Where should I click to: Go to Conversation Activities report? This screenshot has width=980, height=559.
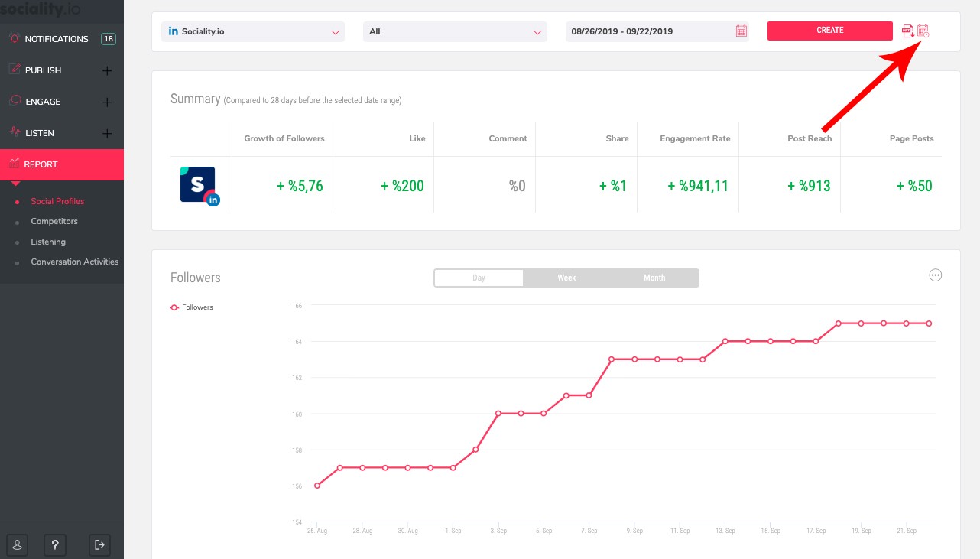click(x=74, y=262)
